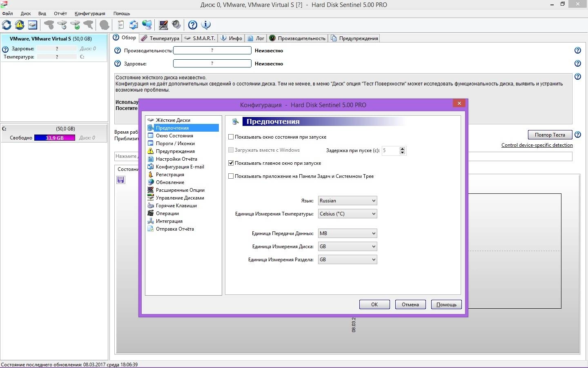The width and height of the screenshot is (588, 368).
Task: Decrease startup delay with spinner down arrow
Action: point(403,153)
